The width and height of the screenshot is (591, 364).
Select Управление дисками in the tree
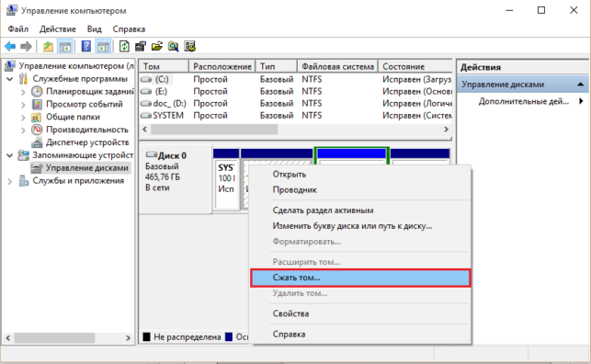87,168
